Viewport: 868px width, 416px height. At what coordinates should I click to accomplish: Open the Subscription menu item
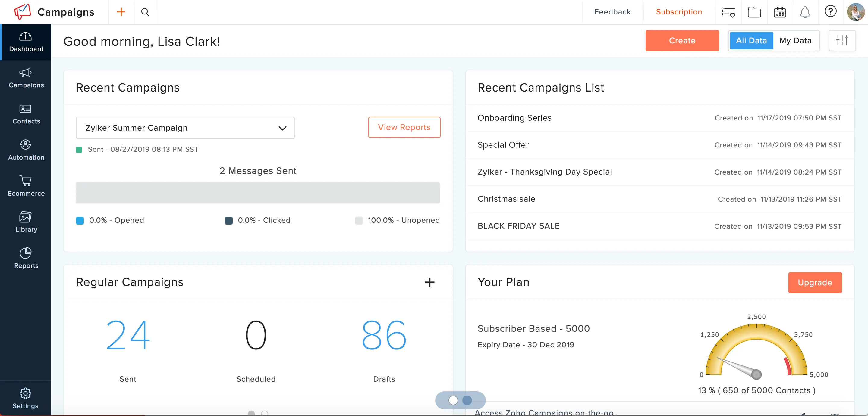679,12
